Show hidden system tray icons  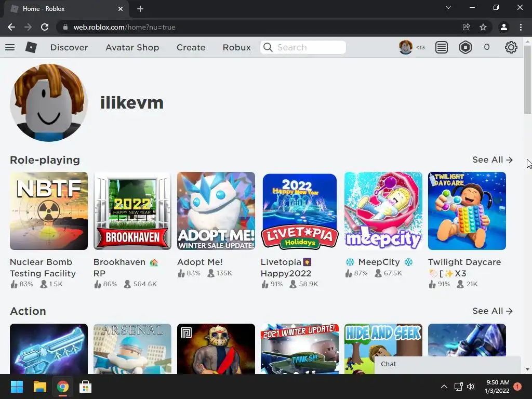444,387
